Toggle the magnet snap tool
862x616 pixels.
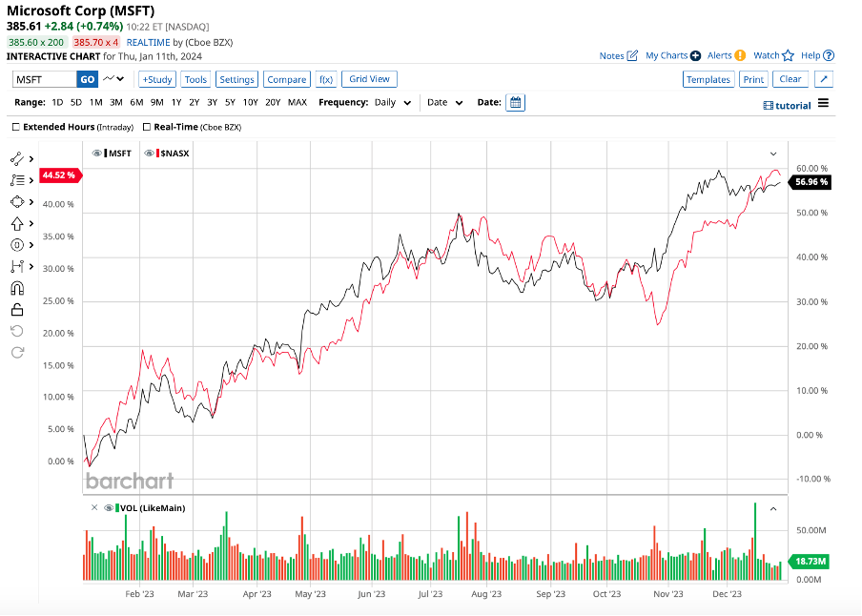pos(17,288)
